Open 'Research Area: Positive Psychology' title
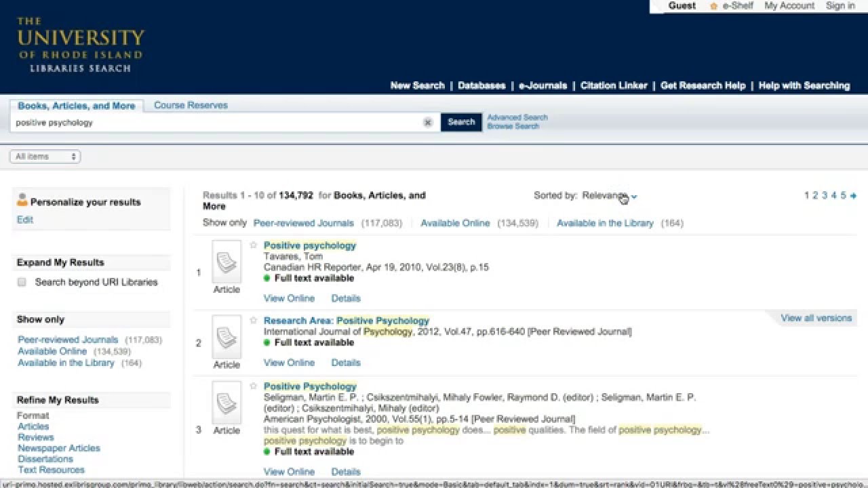Screen dimensions: 868x488 (x=347, y=321)
